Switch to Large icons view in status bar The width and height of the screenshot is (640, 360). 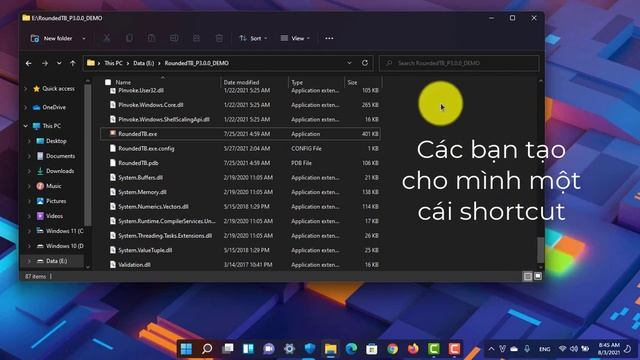point(538,276)
